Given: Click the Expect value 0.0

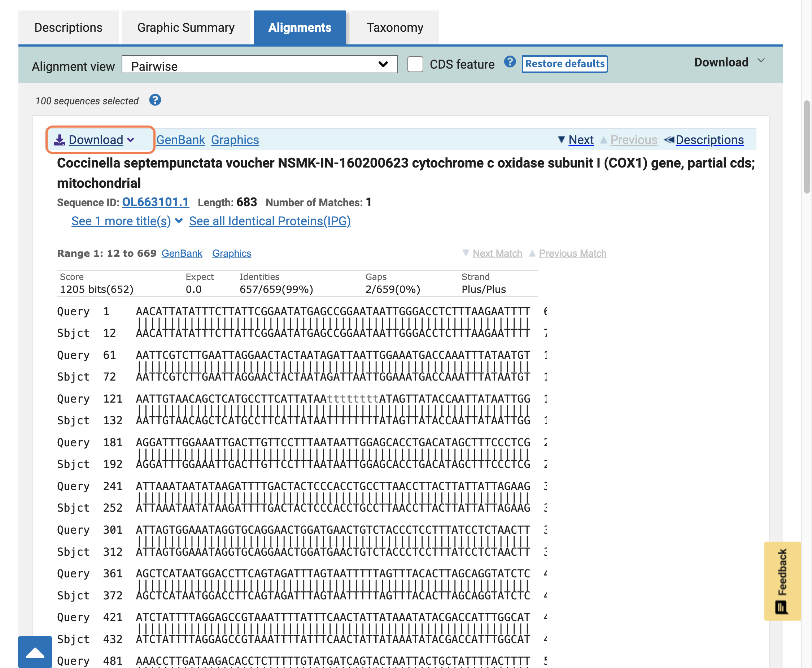Looking at the screenshot, I should (193, 289).
